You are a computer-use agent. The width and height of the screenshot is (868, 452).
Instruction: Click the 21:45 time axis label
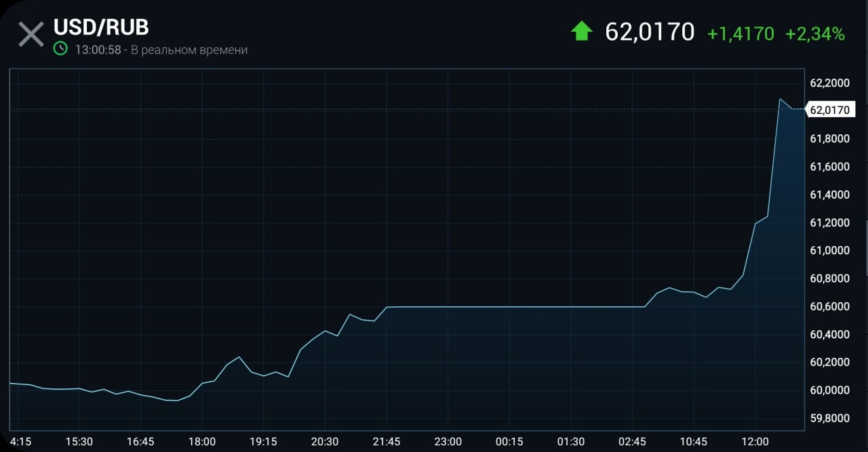tap(387, 441)
